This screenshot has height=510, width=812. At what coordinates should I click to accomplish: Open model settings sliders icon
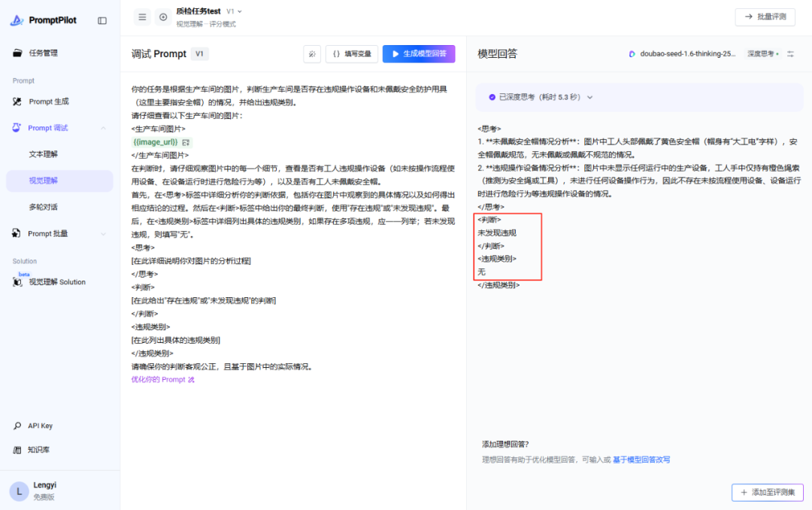pyautogui.click(x=790, y=54)
